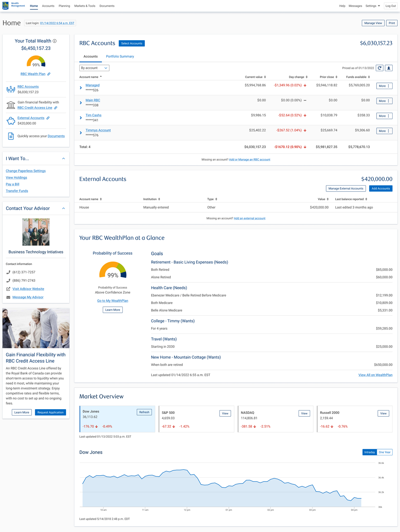The width and height of the screenshot is (400, 532).
Task: Open the Accounts menu in top navigation
Action: tap(48, 6)
